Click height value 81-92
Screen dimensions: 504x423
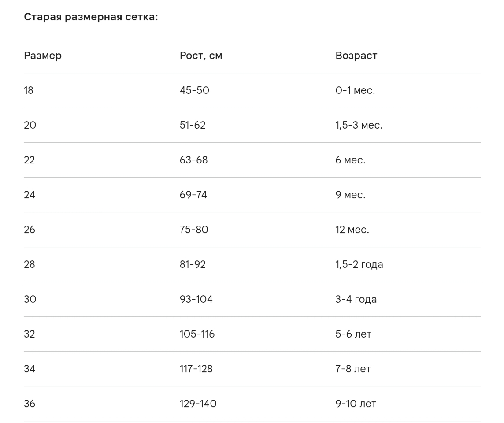[x=193, y=264]
